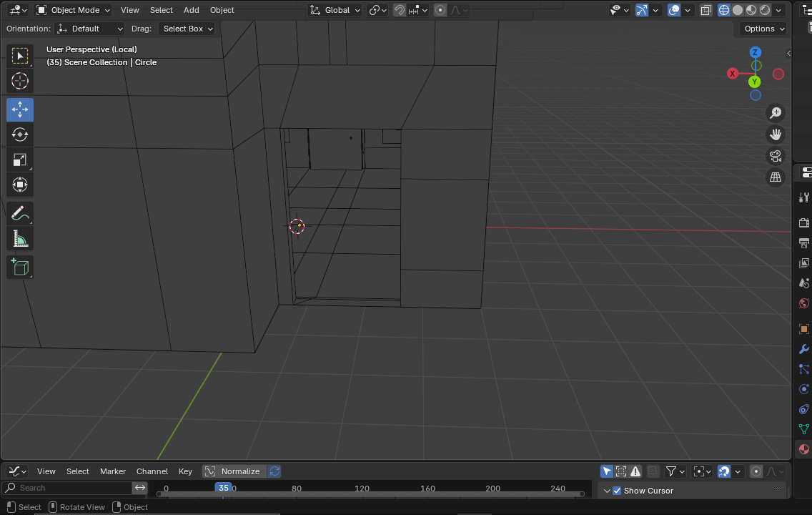Switch to Wireframe viewport shading
812x515 pixels.
tap(724, 10)
